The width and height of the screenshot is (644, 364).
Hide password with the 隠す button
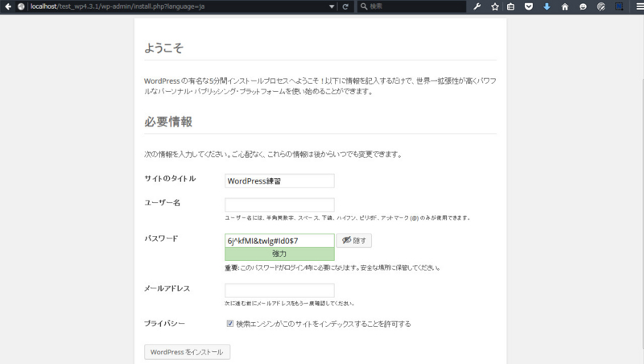(354, 240)
